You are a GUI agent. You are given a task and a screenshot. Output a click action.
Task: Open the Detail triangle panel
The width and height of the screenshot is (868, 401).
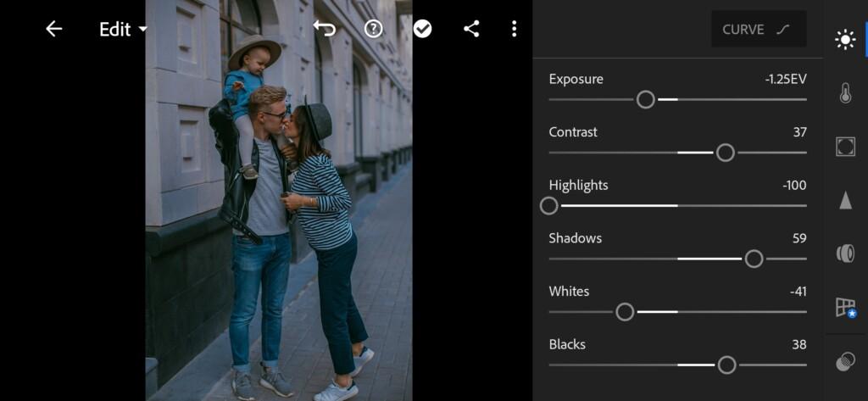(845, 200)
